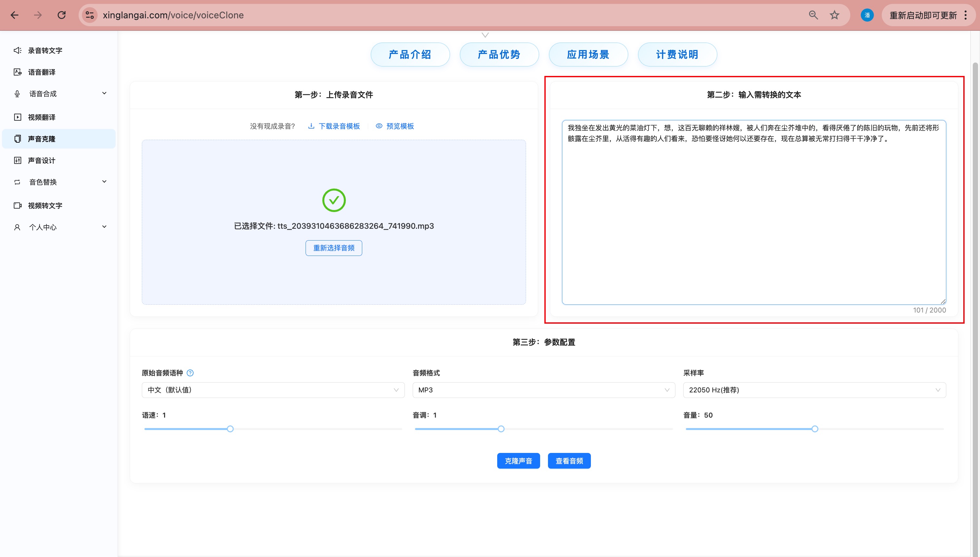The height and width of the screenshot is (557, 980).
Task: Open the blue profile avatar
Action: coord(867,15)
